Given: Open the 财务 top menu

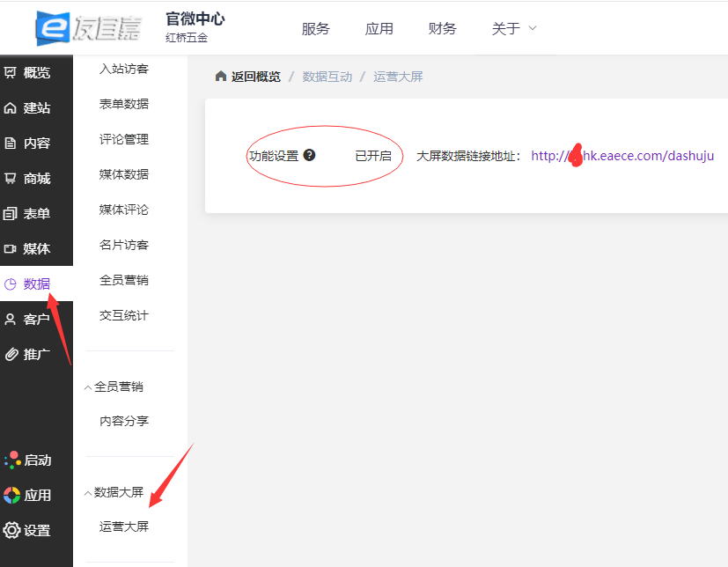Looking at the screenshot, I should tap(442, 29).
